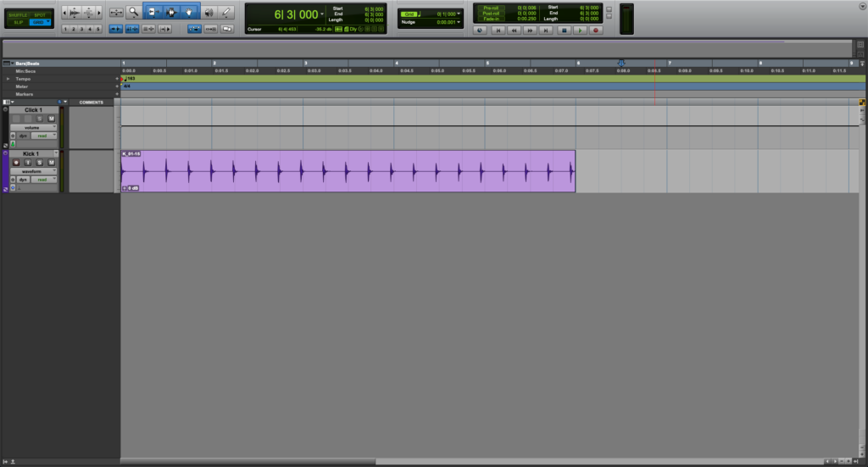The height and width of the screenshot is (467, 868).
Task: Record-enable the Kick 1 track
Action: 16,163
